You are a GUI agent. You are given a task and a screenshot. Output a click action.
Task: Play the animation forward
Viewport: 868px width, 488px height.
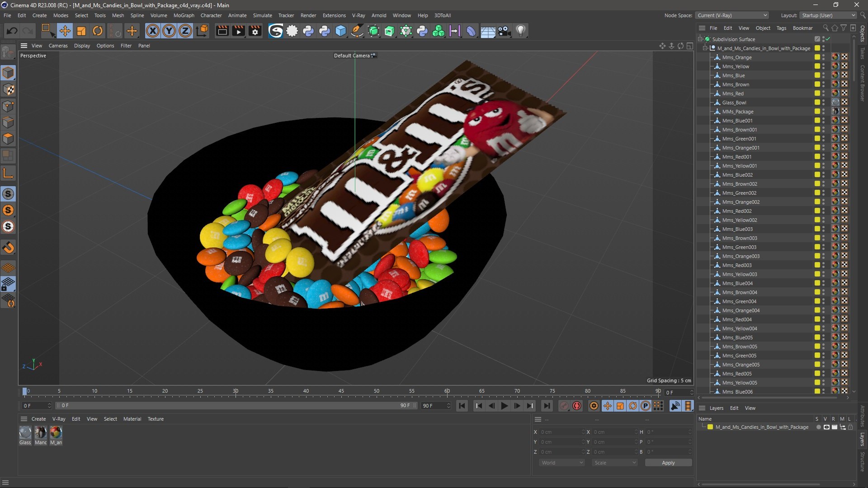click(x=504, y=406)
